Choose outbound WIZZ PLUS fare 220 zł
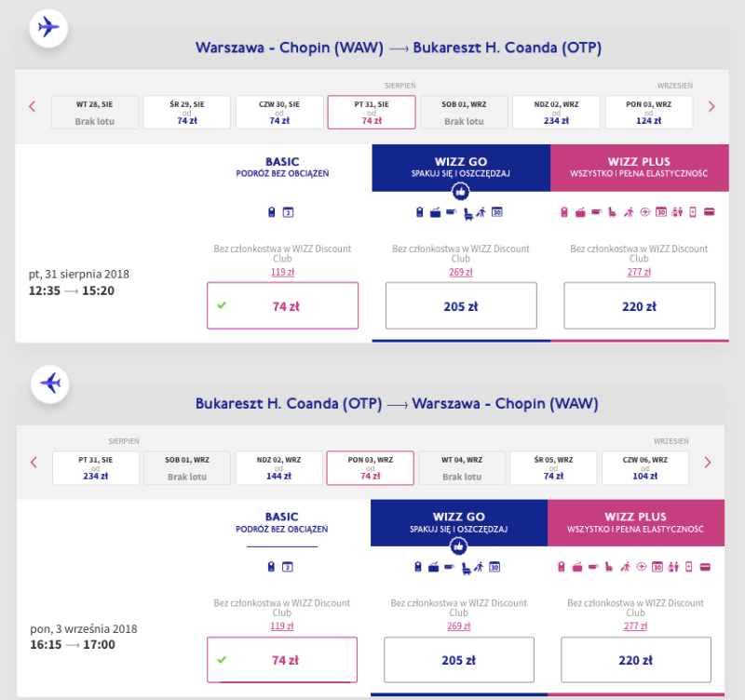Viewport: 745px width, 700px height. click(x=640, y=305)
